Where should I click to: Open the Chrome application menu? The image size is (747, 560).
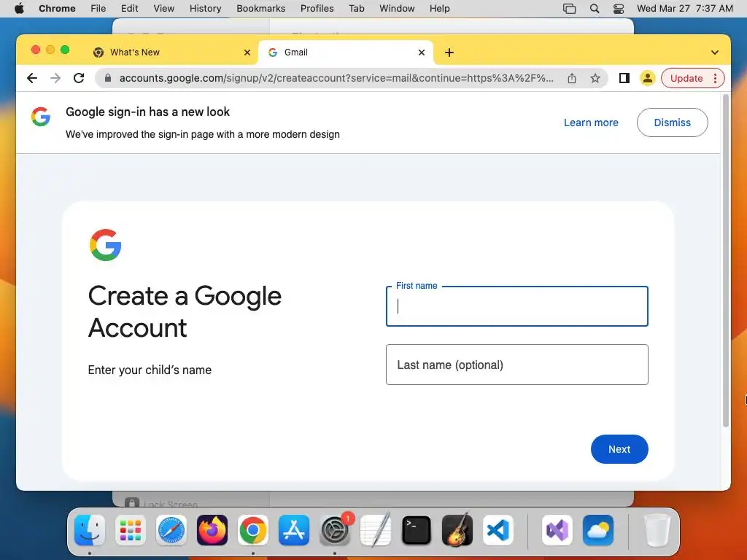[x=57, y=9]
